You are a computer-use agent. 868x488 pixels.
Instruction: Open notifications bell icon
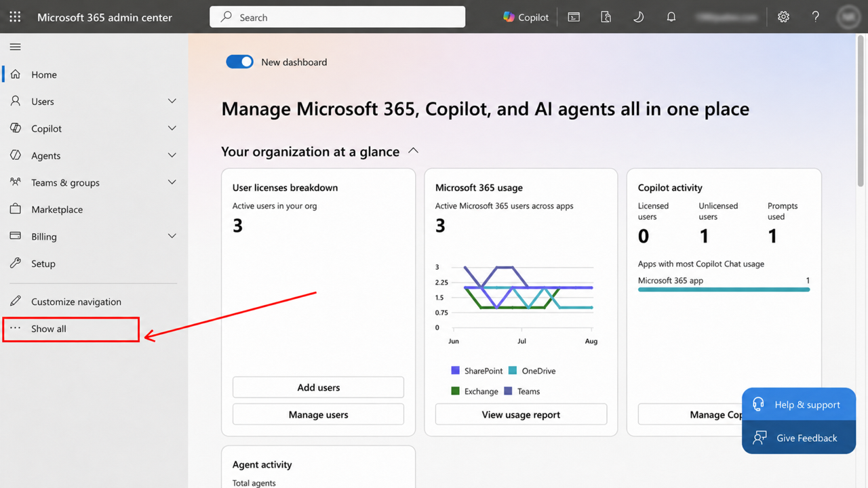pyautogui.click(x=671, y=17)
